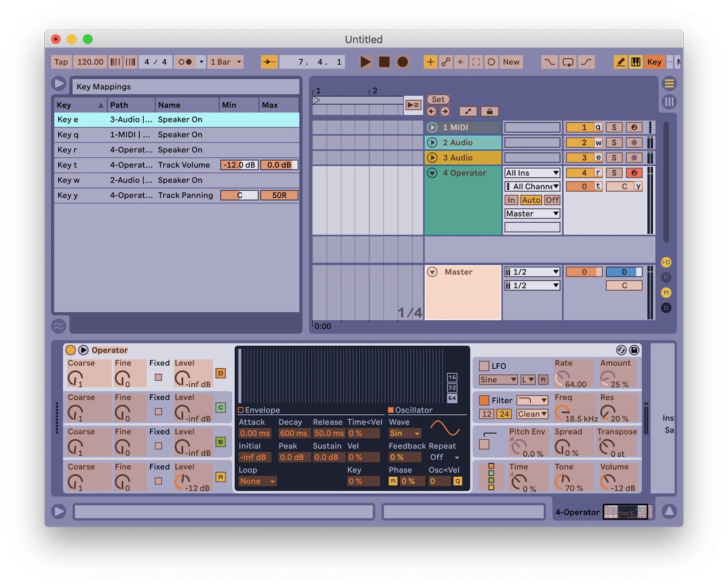Show the browser with the triangle button
The width and height of the screenshot is (728, 586).
59,84
